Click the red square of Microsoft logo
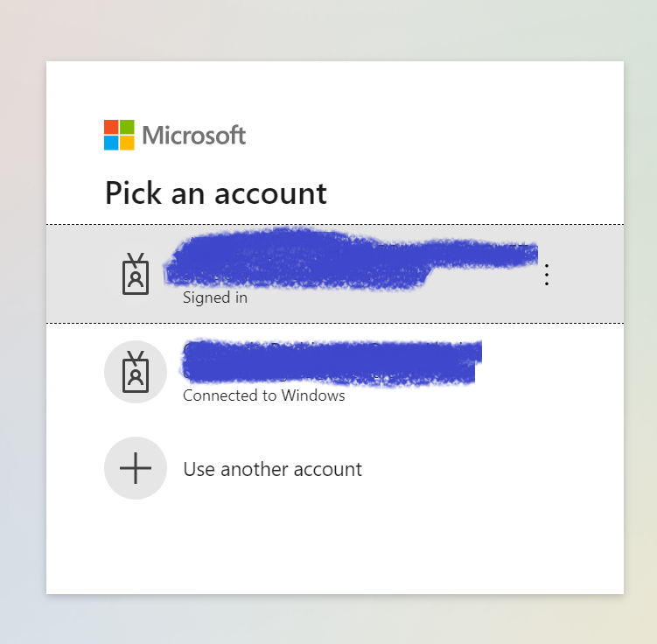Viewport: 657px width, 644px height. tap(111, 127)
